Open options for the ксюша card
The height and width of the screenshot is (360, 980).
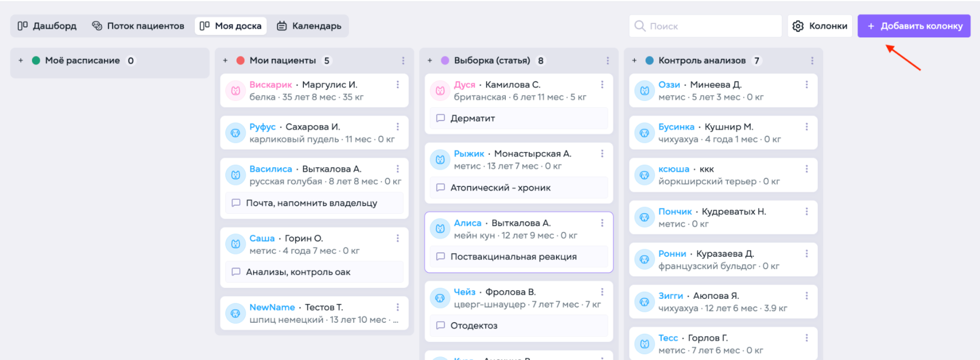click(x=807, y=169)
